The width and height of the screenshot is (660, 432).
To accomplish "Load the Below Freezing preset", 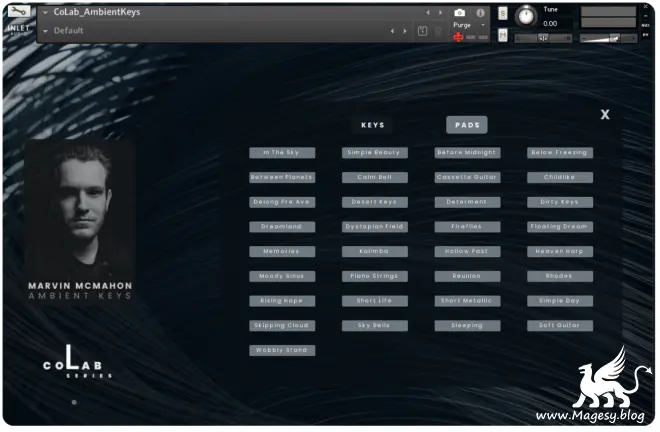I will pyautogui.click(x=559, y=152).
